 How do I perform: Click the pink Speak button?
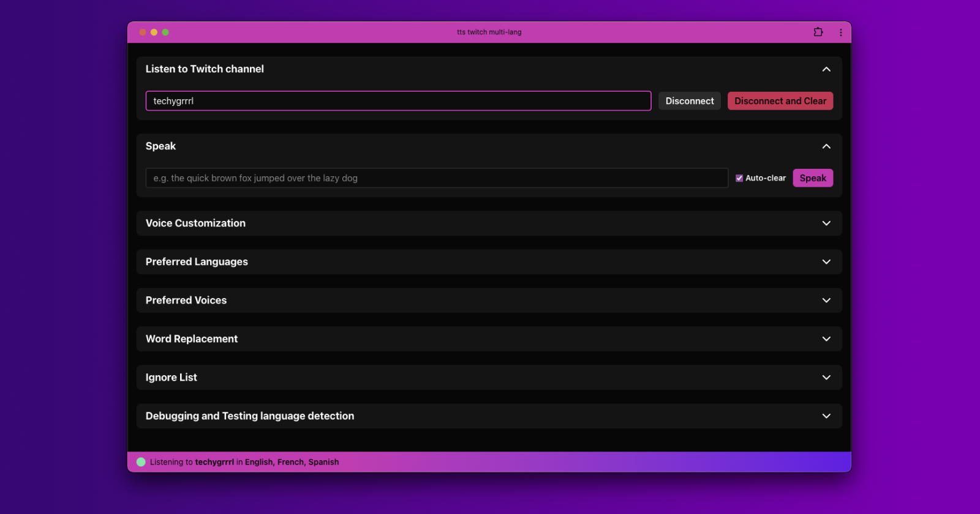coord(813,178)
